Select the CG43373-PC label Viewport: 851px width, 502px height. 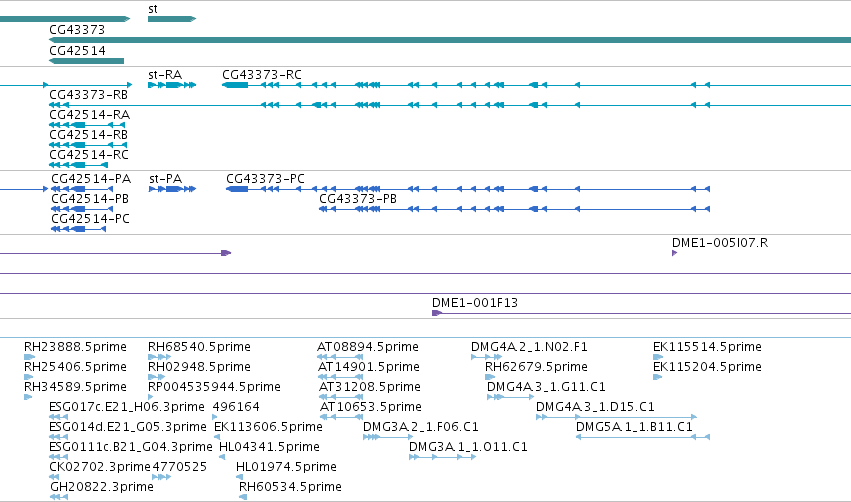(x=265, y=179)
